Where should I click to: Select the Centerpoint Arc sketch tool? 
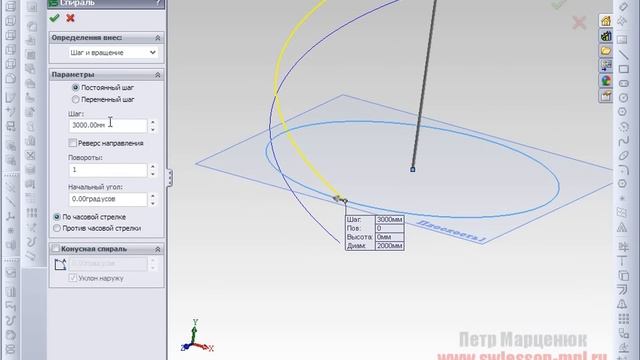tap(623, 127)
